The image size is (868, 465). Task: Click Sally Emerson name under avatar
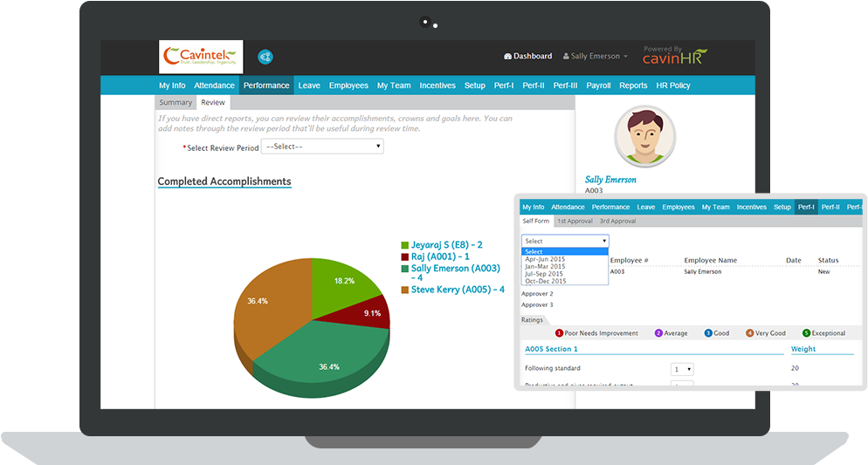(x=610, y=180)
